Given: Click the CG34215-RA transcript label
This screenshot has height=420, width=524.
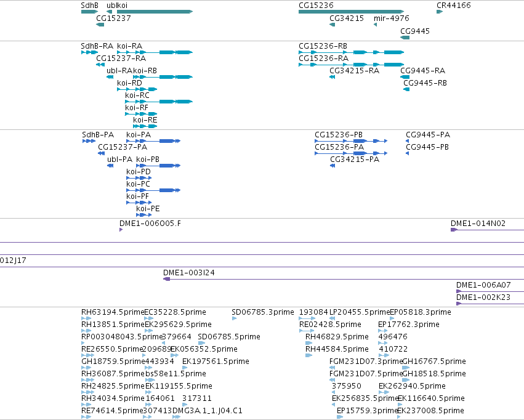Looking at the screenshot, I should click(354, 71).
